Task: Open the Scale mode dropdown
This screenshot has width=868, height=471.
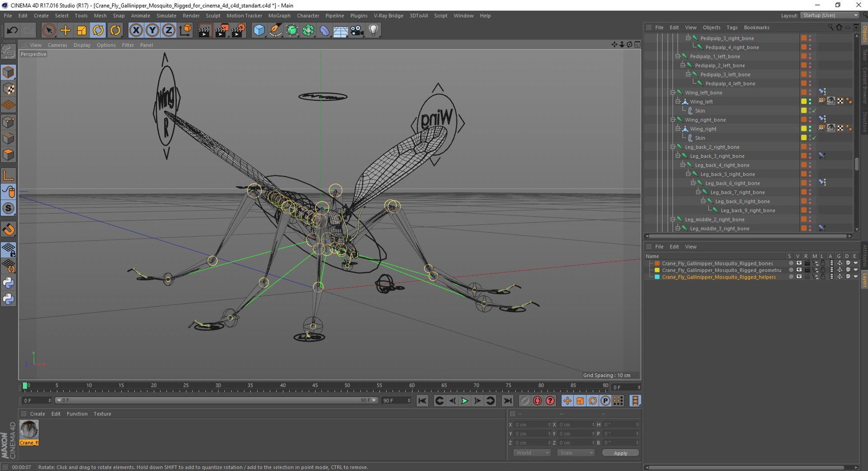Action: [576, 453]
